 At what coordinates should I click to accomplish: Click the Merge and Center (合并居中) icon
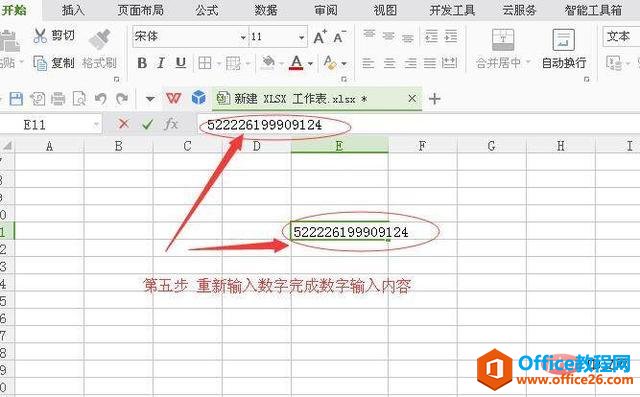[502, 40]
